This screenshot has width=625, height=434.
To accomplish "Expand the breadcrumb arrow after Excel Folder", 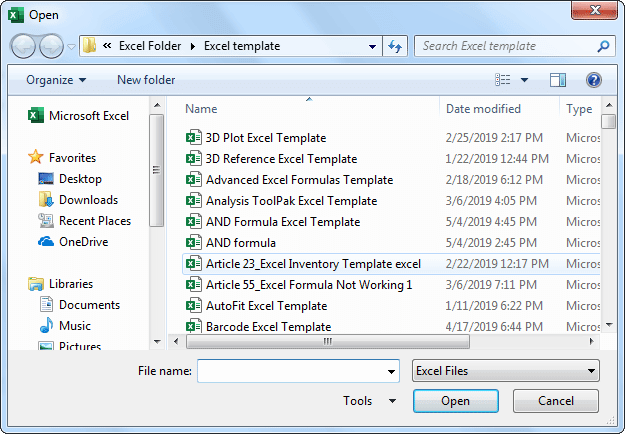I will click(x=193, y=47).
